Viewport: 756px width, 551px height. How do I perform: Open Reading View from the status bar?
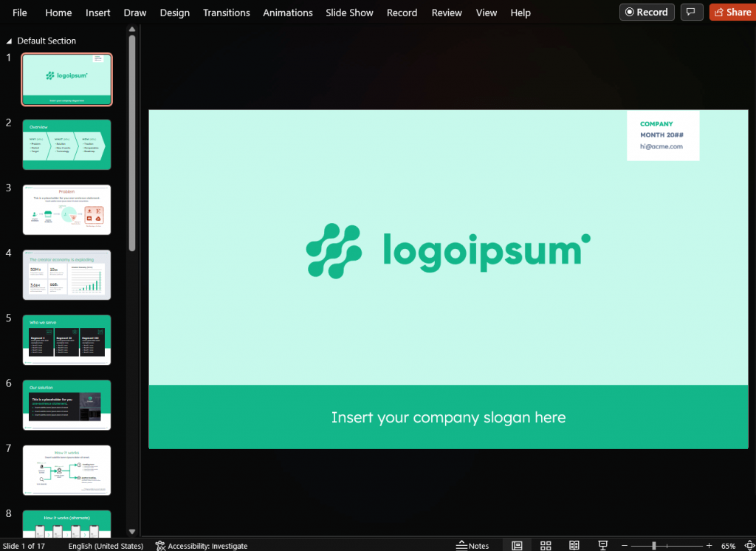[574, 545]
